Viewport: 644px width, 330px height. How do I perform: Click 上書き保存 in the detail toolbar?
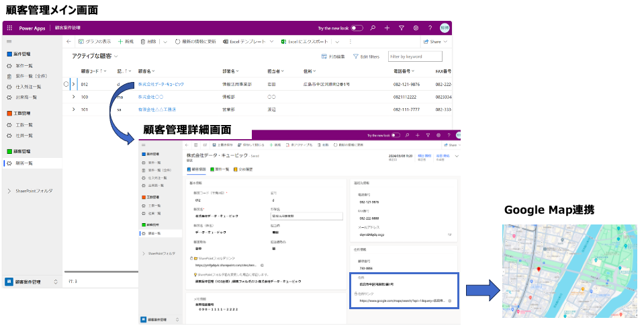point(222,145)
